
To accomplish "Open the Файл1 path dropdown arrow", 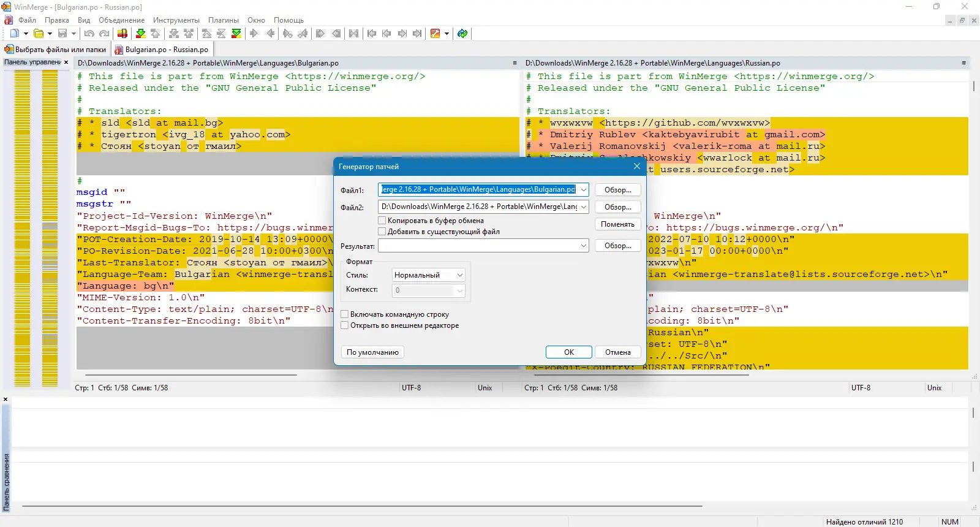I will 583,190.
